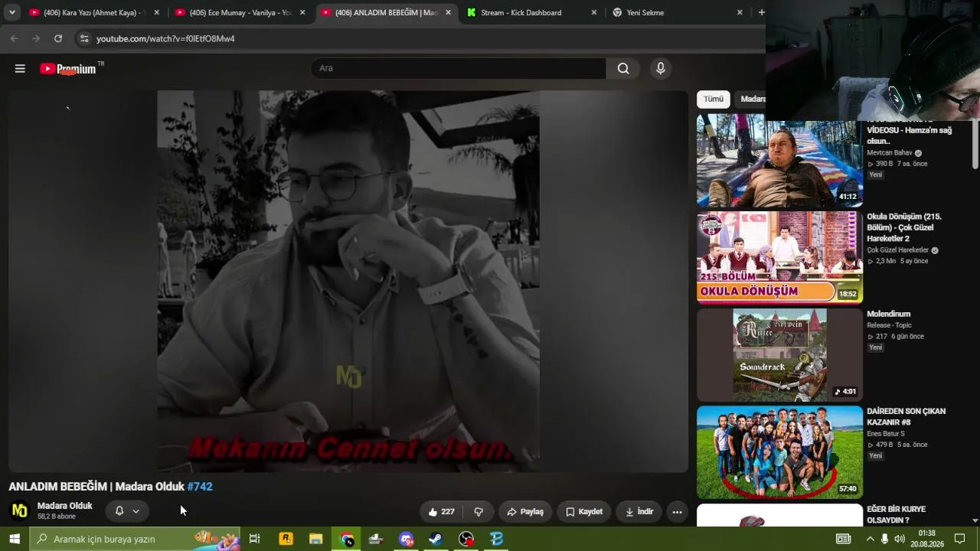Viewport: 980px width, 551px height.
Task: Open the Windows Start menu
Action: pyautogui.click(x=15, y=539)
